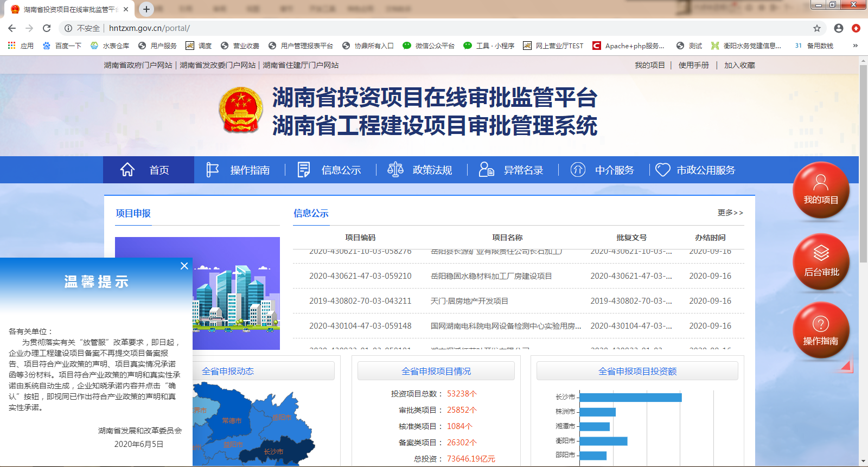The width and height of the screenshot is (868, 467).
Task: Open the 湖南省政府门户网站 link
Action: click(138, 65)
